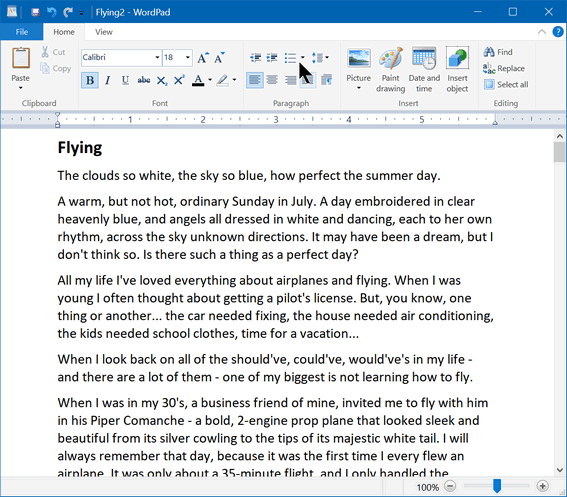Expand the Paste options arrow

tap(21, 88)
